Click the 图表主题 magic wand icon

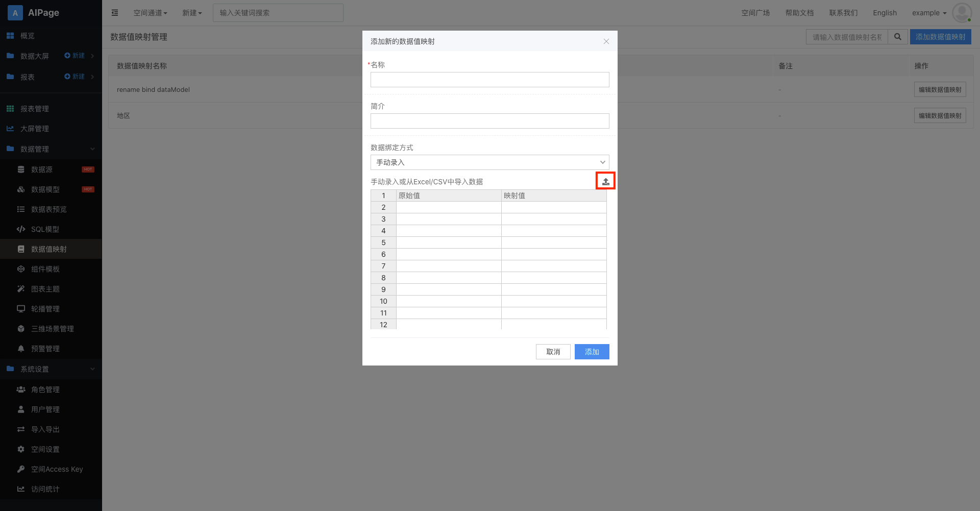click(x=21, y=289)
